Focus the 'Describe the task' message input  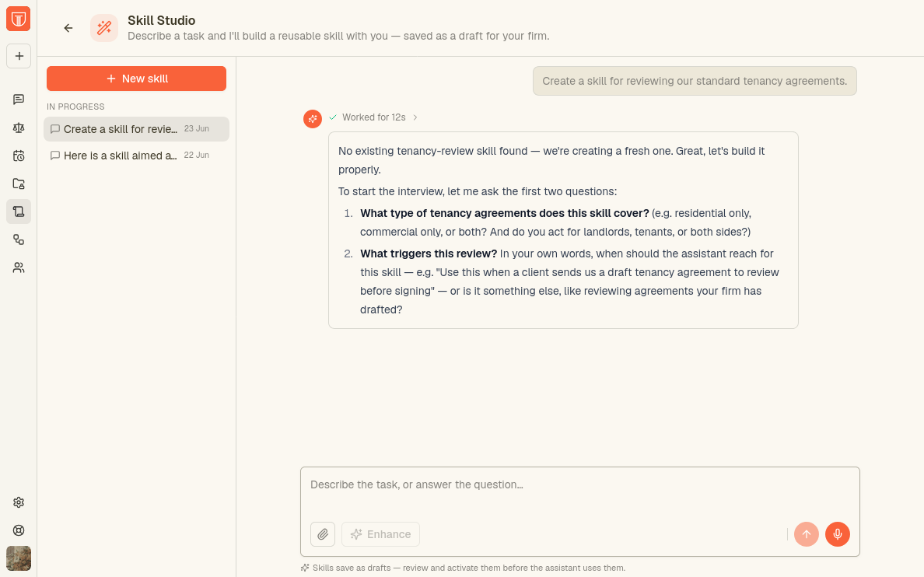(x=580, y=492)
